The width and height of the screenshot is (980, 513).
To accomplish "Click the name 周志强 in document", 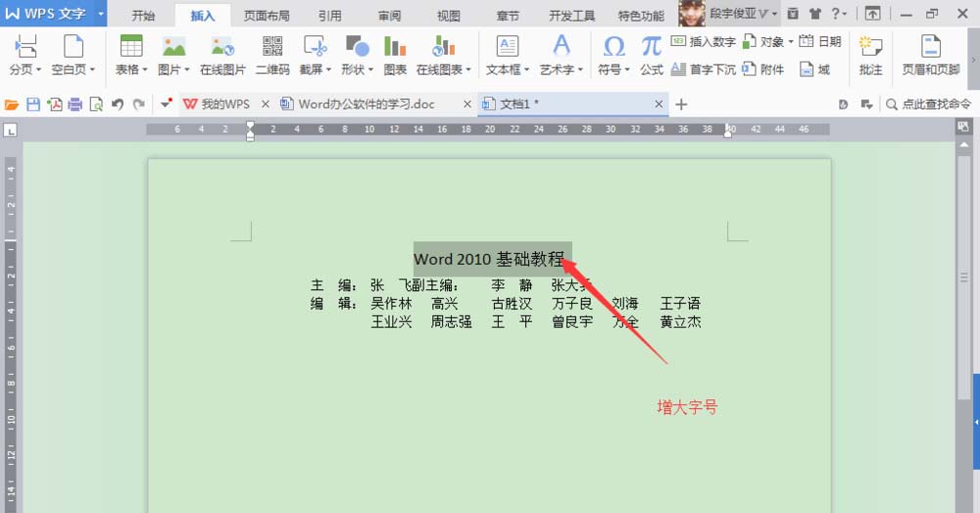I will coord(451,322).
